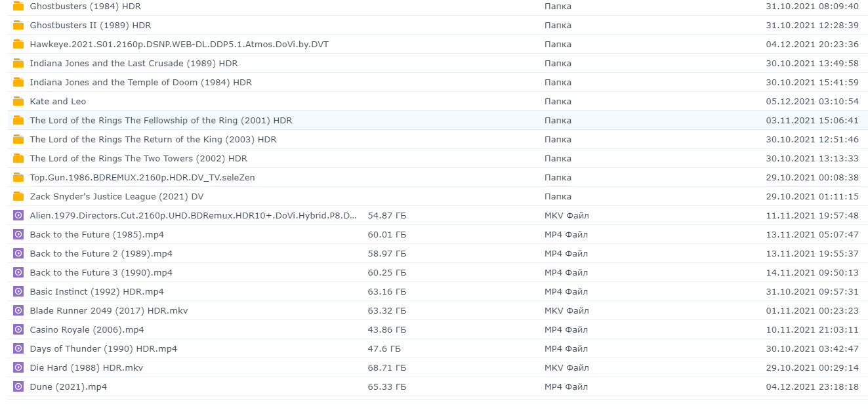Screen dimensions: 868x412
Task: Click folder icon of Indiana Jones Temple of Doom
Action: click(18, 83)
